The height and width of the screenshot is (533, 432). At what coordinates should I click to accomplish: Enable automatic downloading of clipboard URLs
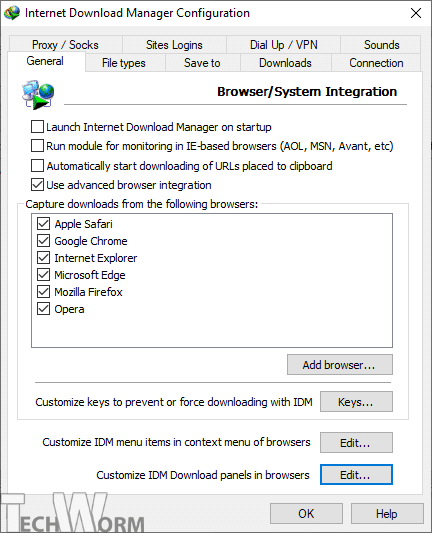37,166
